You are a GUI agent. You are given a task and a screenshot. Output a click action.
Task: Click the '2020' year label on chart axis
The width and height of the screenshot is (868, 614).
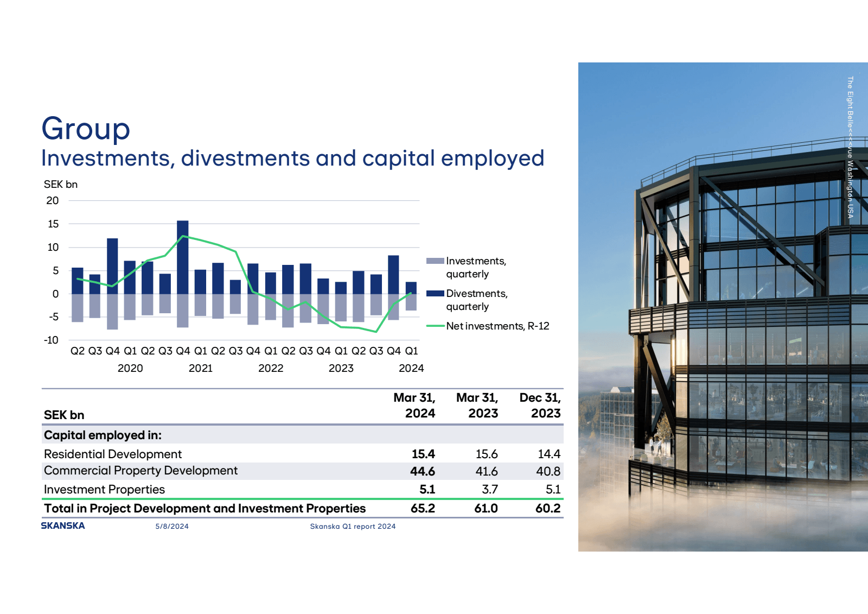coord(130,369)
